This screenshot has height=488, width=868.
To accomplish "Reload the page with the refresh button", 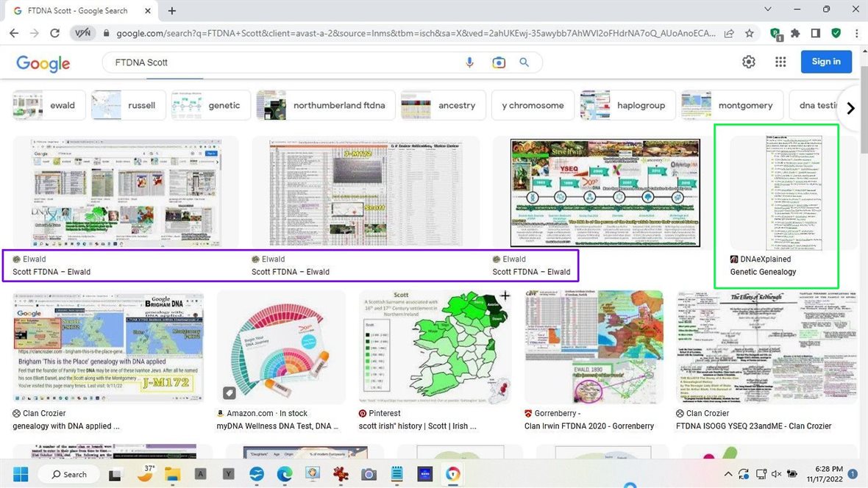I will point(54,33).
